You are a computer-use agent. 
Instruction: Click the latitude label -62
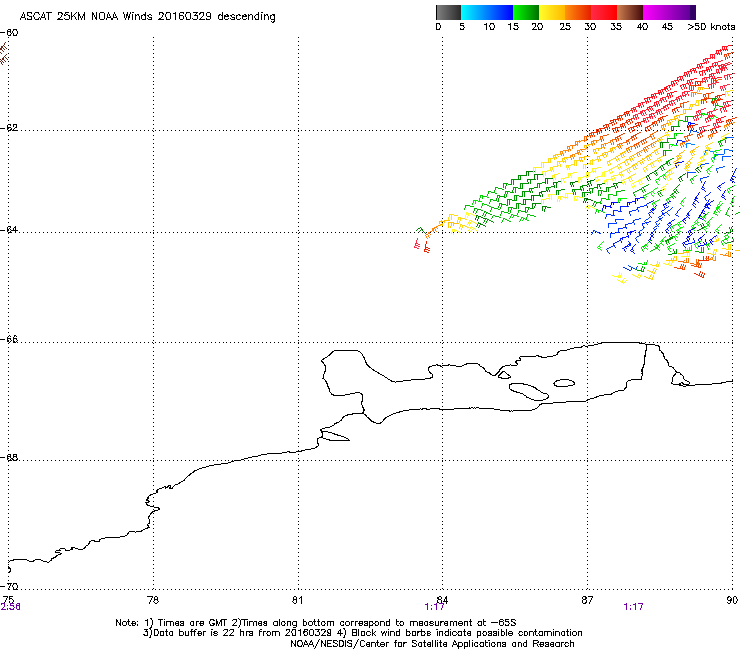9,128
